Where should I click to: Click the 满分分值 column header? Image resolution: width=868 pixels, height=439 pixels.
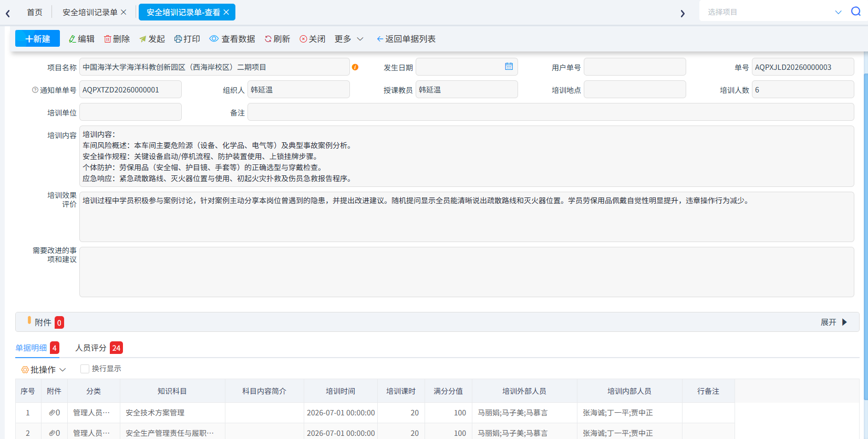pyautogui.click(x=448, y=391)
